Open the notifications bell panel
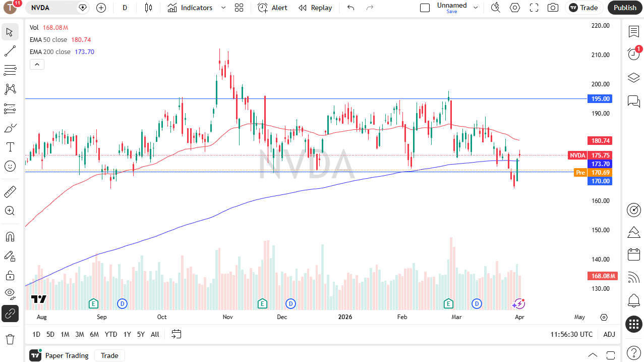This screenshot has height=362, width=644. pyautogui.click(x=634, y=301)
